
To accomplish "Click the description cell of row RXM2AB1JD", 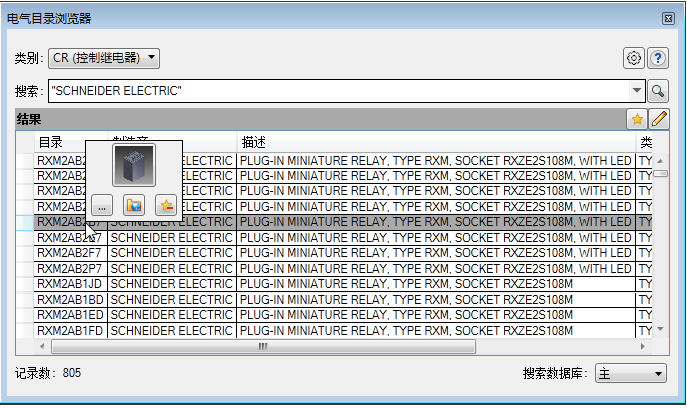I will point(436,284).
